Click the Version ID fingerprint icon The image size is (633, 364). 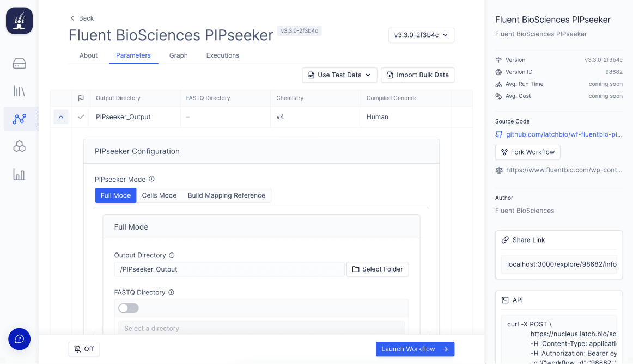pos(498,72)
